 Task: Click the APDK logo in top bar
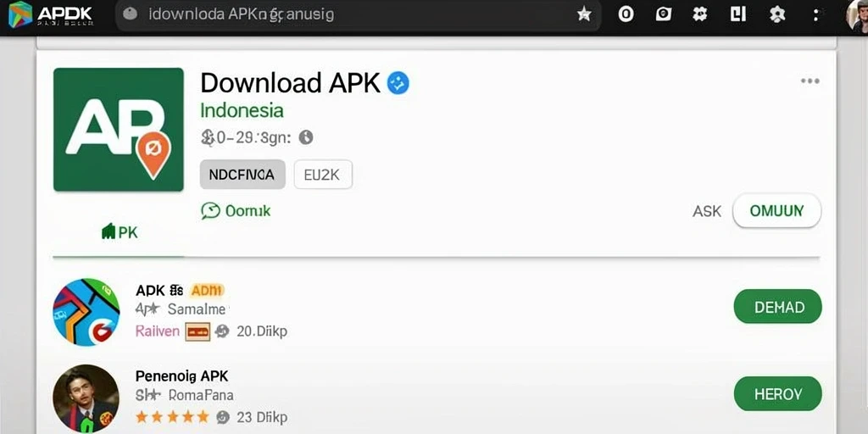pyautogui.click(x=51, y=14)
